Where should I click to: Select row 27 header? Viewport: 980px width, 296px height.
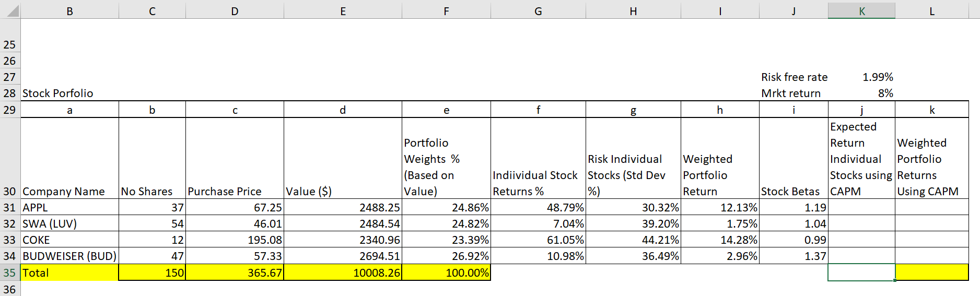[10, 77]
